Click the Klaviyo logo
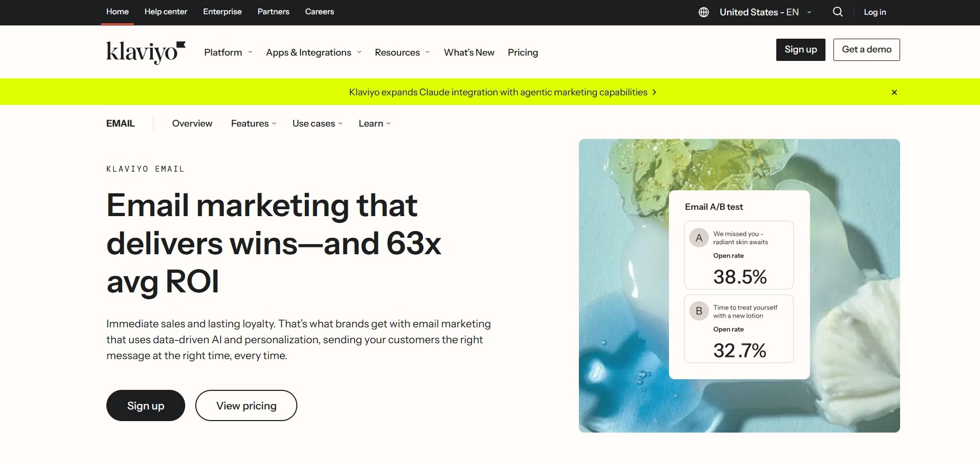 point(146,52)
